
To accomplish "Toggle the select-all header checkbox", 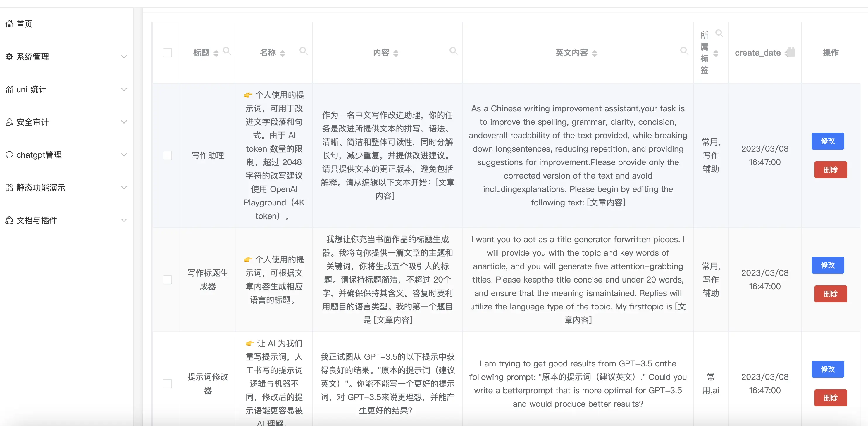I will point(167,53).
